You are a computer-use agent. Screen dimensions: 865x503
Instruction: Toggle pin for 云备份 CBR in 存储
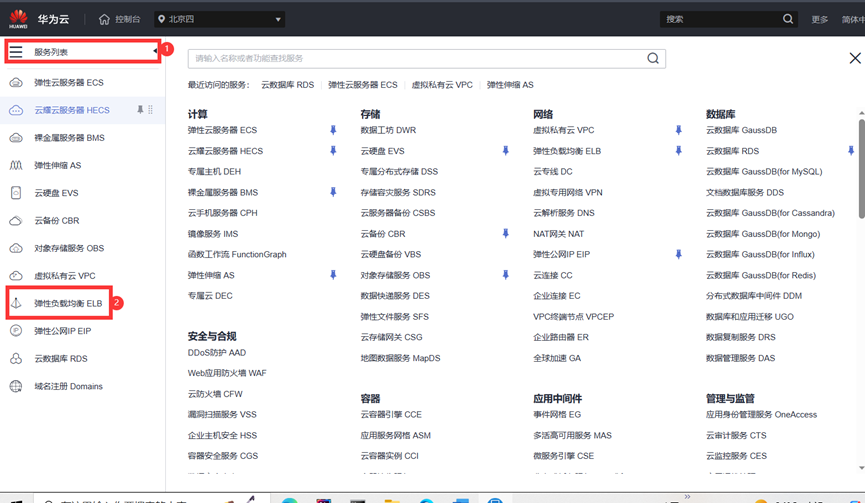tap(505, 233)
